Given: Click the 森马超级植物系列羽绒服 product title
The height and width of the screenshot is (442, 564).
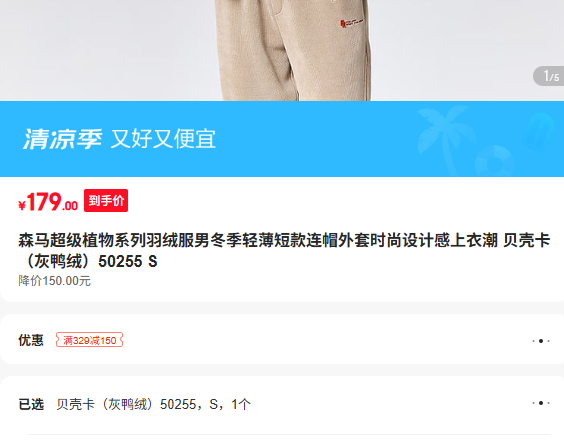Looking at the screenshot, I should coord(284,251).
